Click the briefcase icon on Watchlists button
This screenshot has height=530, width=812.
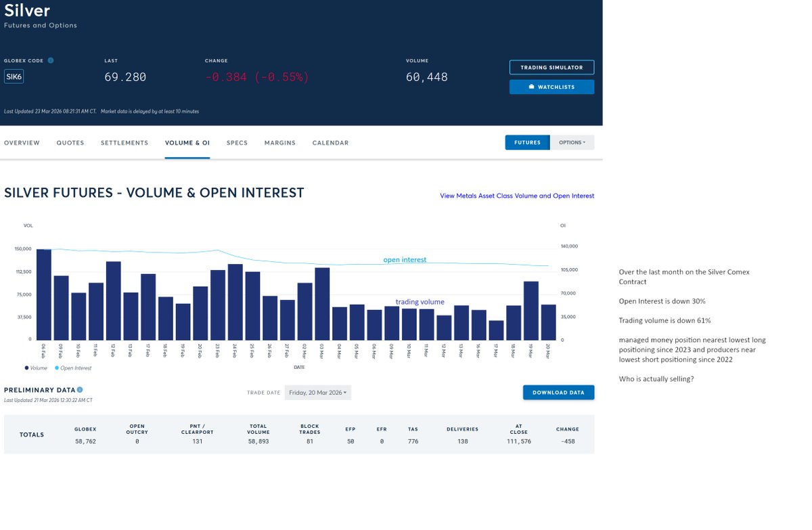pyautogui.click(x=531, y=87)
